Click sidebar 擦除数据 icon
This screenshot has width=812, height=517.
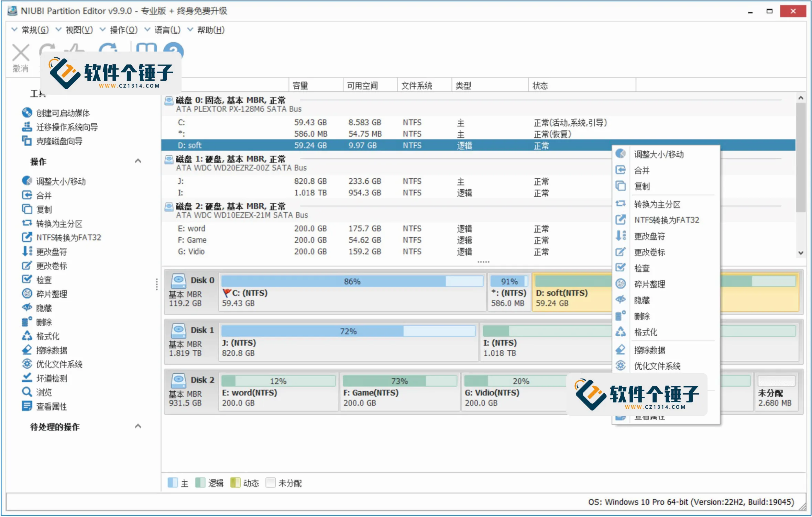pos(27,350)
